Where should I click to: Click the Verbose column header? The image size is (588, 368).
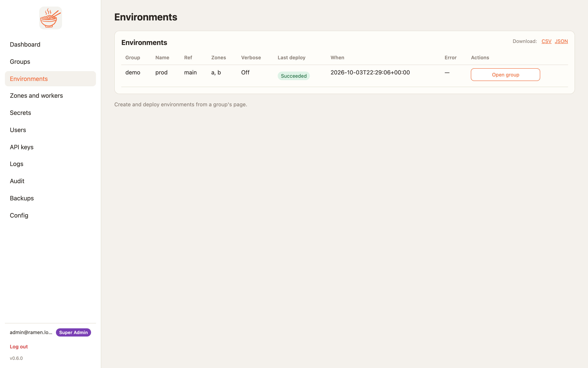(x=251, y=58)
